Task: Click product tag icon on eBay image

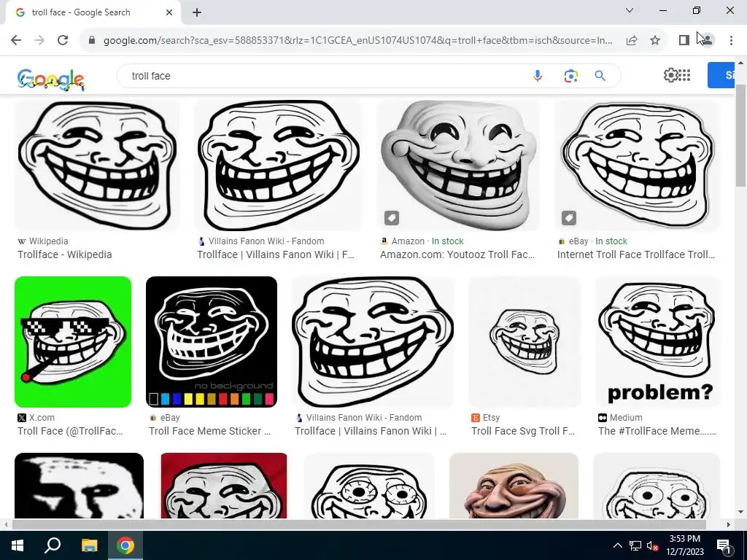Action: pyautogui.click(x=569, y=218)
